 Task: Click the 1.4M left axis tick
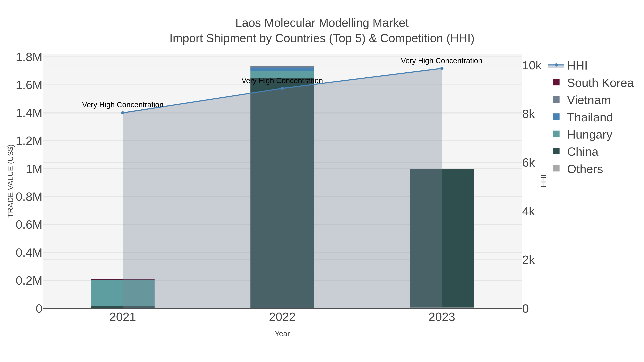coord(29,113)
